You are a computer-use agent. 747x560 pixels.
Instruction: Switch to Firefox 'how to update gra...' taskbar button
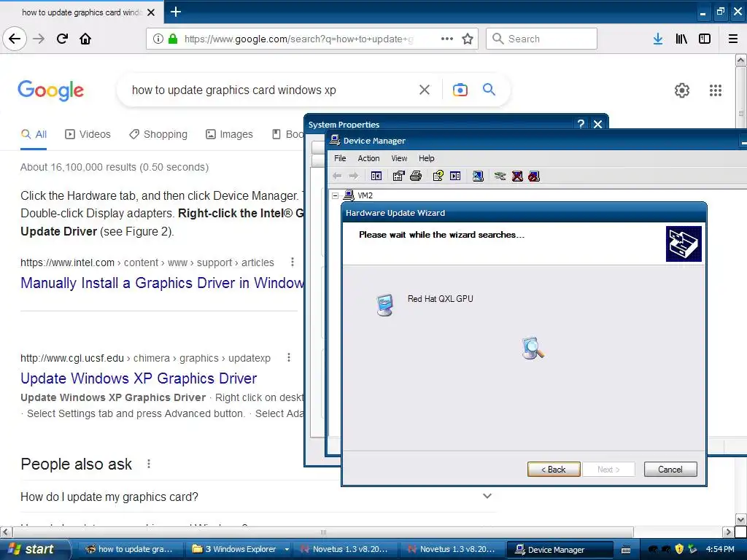[x=130, y=550]
